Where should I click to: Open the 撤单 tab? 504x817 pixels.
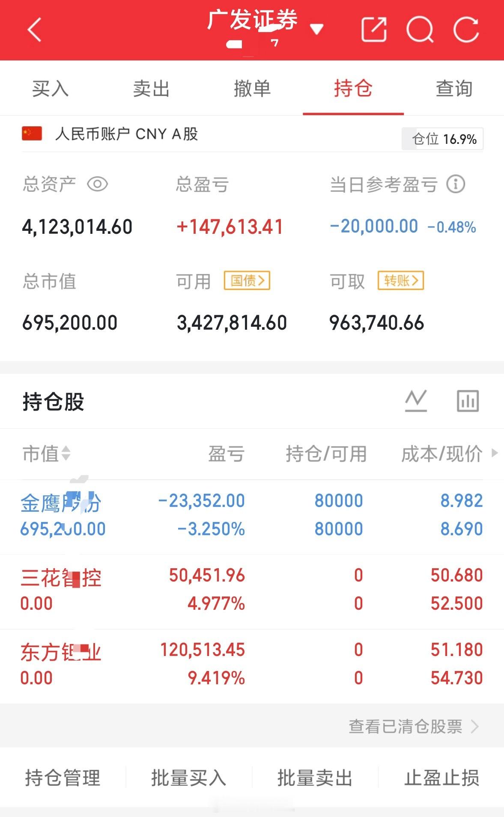pyautogui.click(x=252, y=89)
